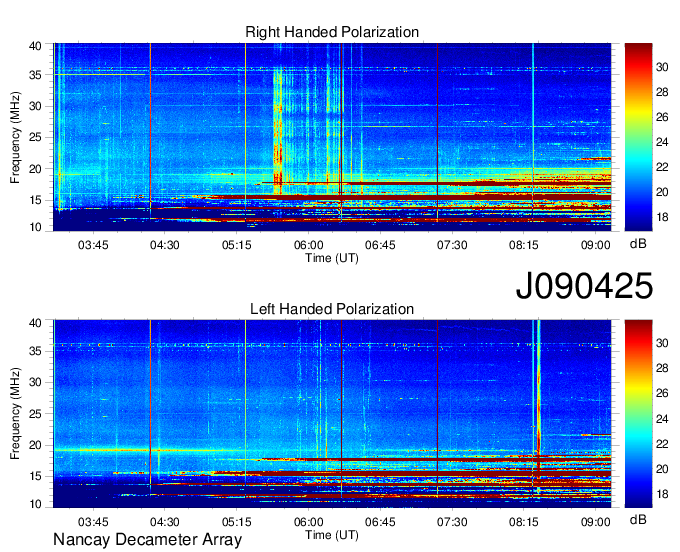Image resolution: width=680 pixels, height=552 pixels.
Task: Click the 05:15 time tick on lower plot
Action: click(237, 522)
